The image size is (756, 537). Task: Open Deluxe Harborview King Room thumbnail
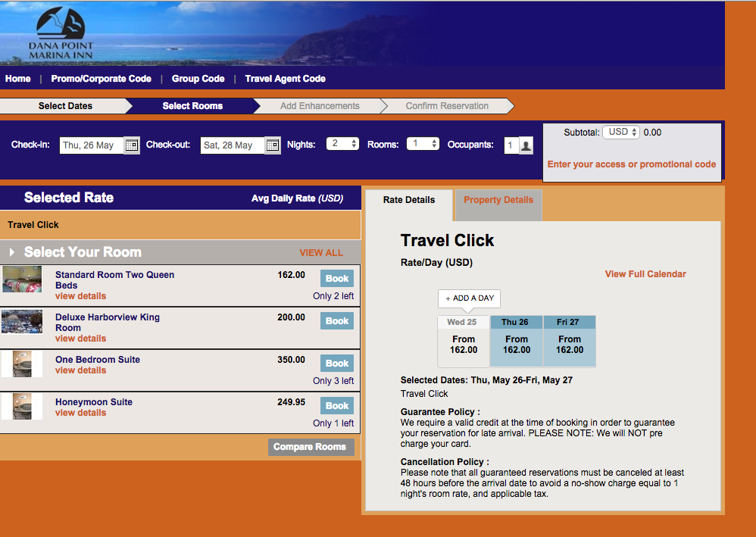(x=22, y=322)
